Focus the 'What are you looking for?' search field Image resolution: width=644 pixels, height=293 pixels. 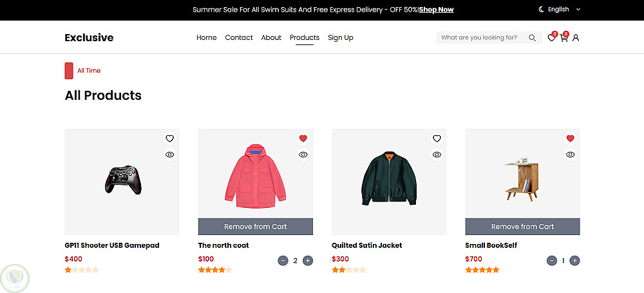pyautogui.click(x=480, y=38)
